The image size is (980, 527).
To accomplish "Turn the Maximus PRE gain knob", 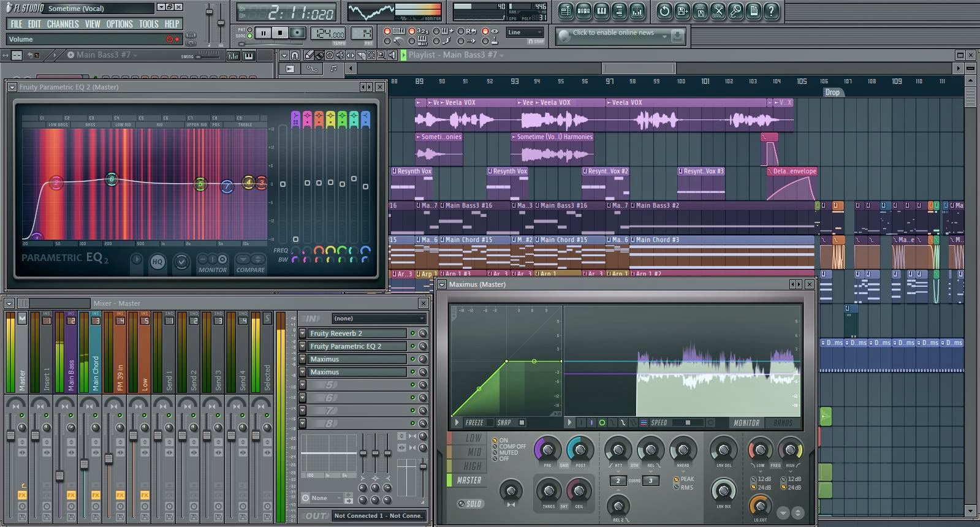I will (547, 450).
